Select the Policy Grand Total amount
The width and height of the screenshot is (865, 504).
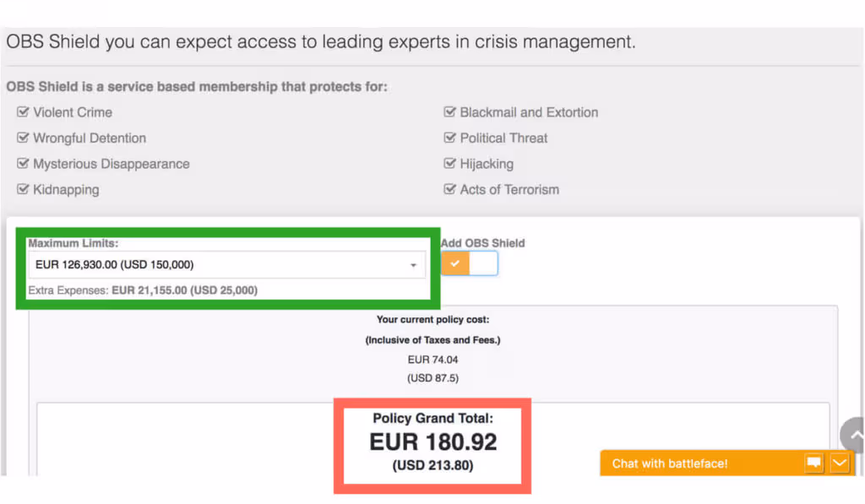tap(433, 442)
